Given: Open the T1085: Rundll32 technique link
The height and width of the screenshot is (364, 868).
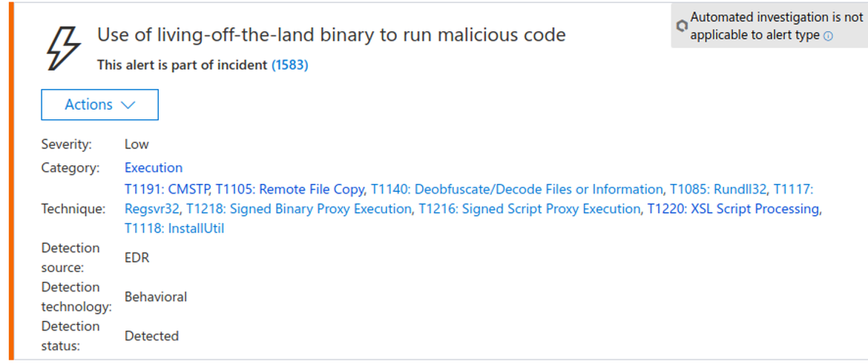Looking at the screenshot, I should [718, 189].
